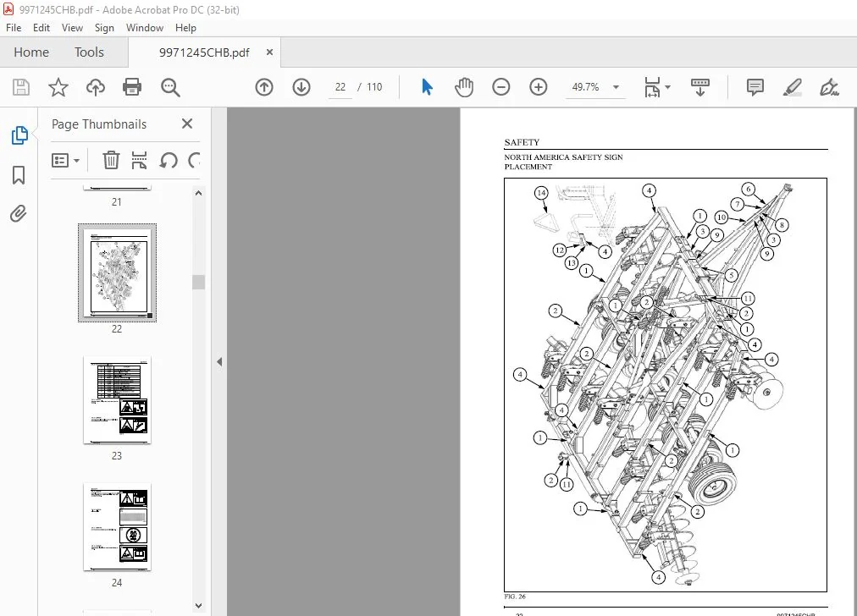Click the Save file icon

[x=21, y=87]
